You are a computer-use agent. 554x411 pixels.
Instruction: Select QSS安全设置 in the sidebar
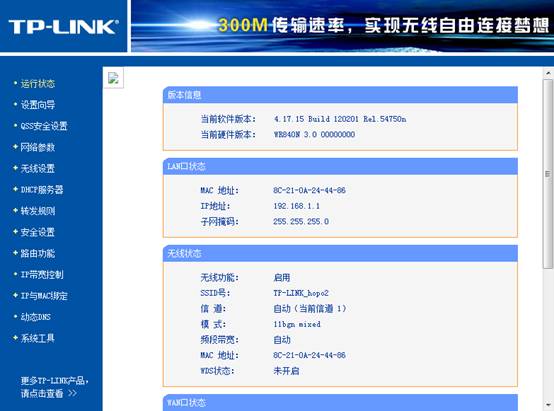click(x=44, y=126)
